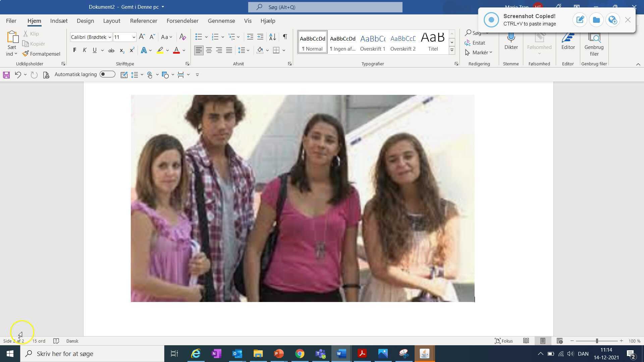This screenshot has height=362, width=644.
Task: Click the zoom slider handle
Action: coord(597,341)
